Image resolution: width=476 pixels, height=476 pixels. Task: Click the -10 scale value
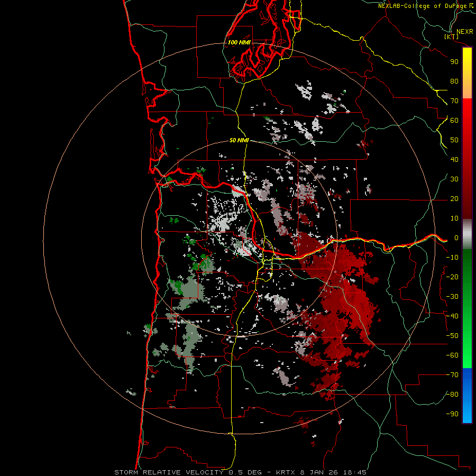[x=452, y=258]
